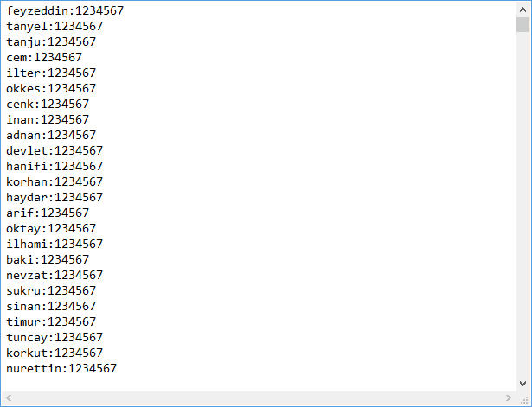
Task: Click the line 'devlet:1234567'
Action: click(x=54, y=151)
